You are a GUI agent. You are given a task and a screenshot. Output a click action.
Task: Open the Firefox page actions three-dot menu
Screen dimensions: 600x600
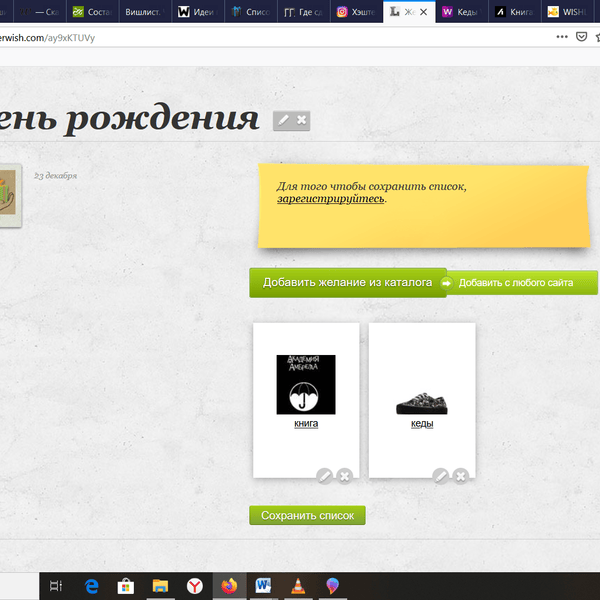(561, 36)
